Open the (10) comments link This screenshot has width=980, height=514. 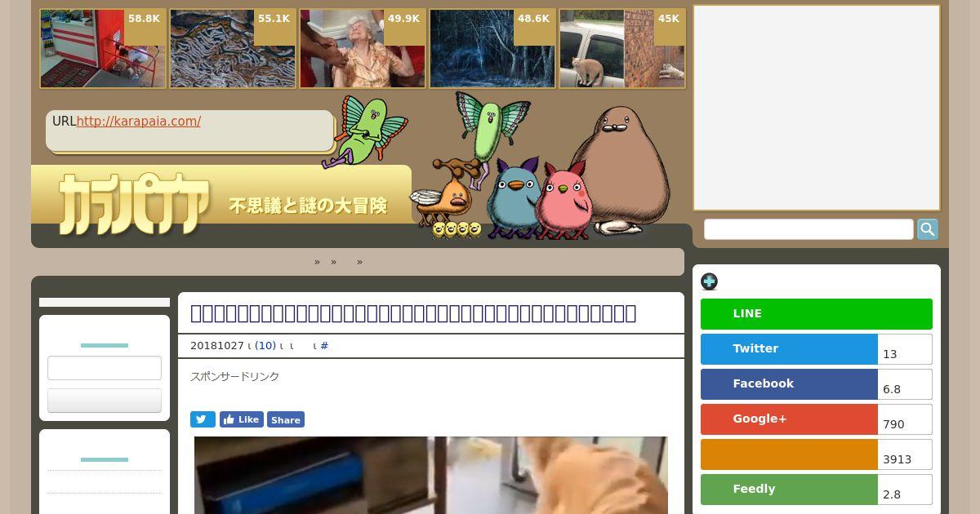point(265,346)
